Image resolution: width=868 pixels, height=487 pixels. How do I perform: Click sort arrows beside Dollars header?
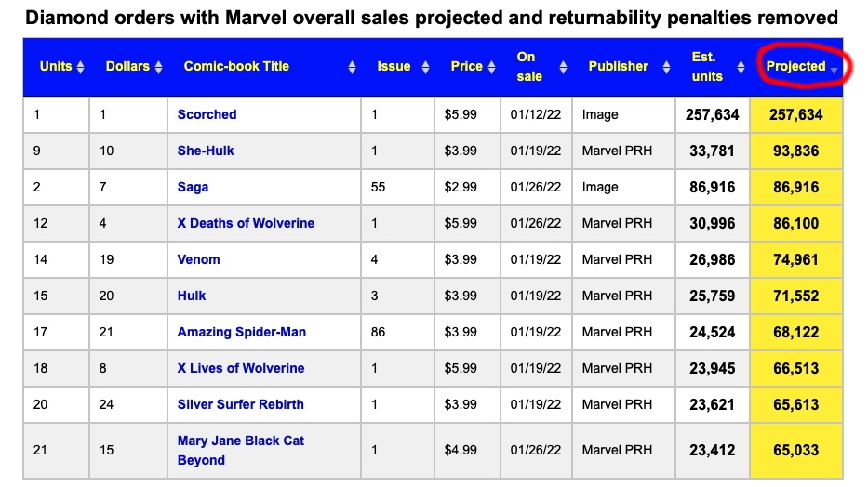[158, 67]
